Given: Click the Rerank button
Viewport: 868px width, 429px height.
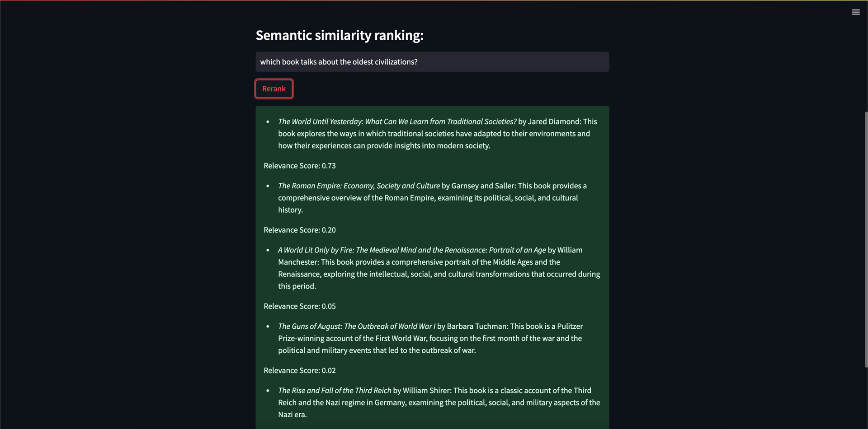Looking at the screenshot, I should [274, 89].
